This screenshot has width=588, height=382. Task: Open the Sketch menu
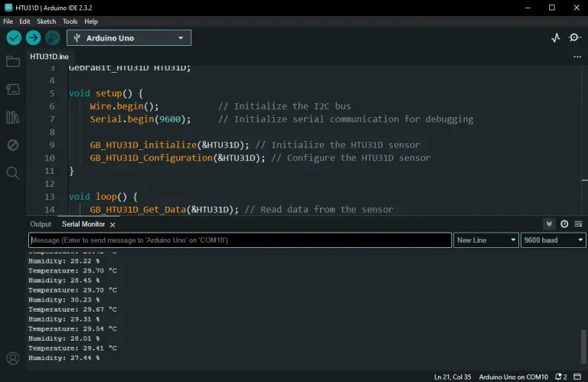pyautogui.click(x=46, y=21)
